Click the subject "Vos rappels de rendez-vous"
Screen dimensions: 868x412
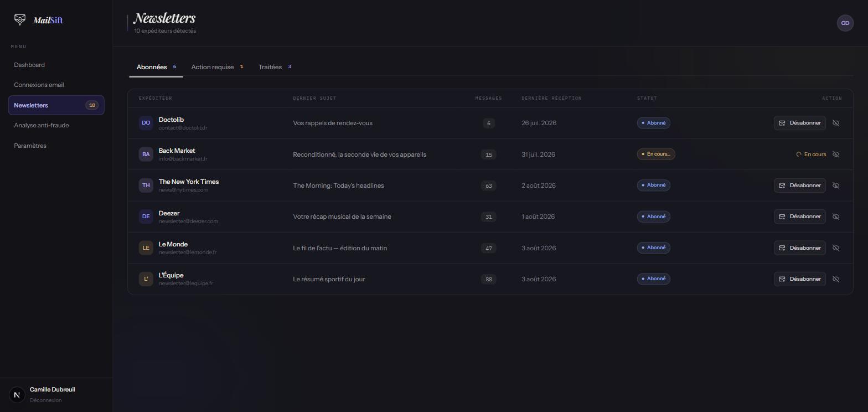333,123
